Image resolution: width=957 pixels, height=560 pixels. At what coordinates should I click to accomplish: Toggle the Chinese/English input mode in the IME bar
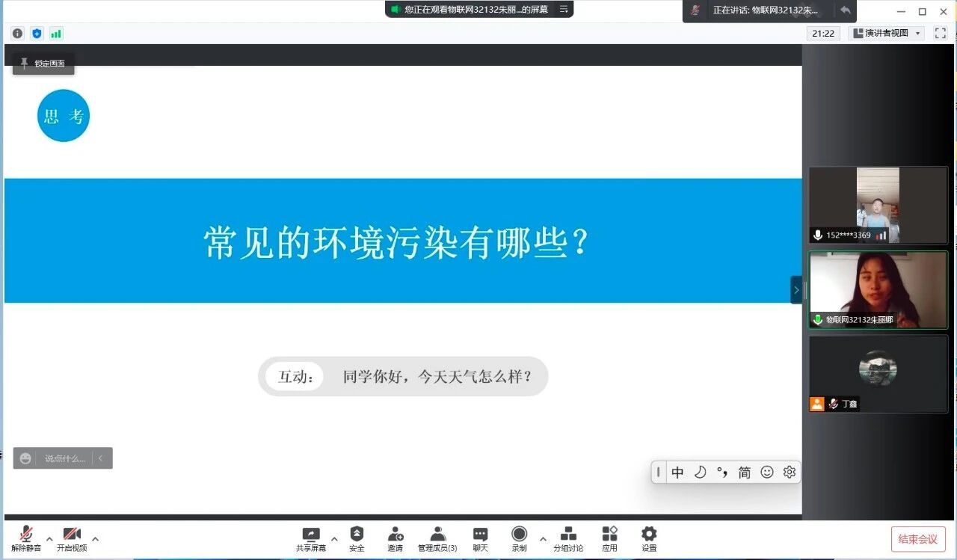click(677, 473)
